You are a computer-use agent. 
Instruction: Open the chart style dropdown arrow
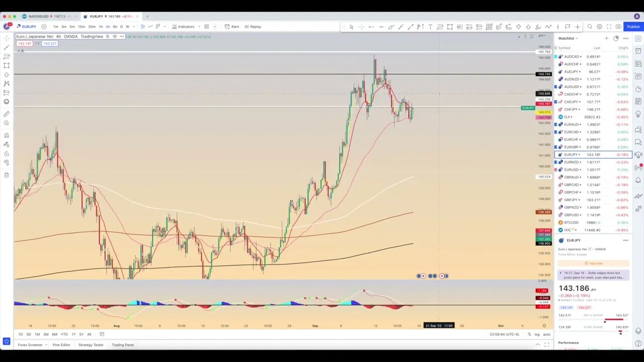click(165, 27)
